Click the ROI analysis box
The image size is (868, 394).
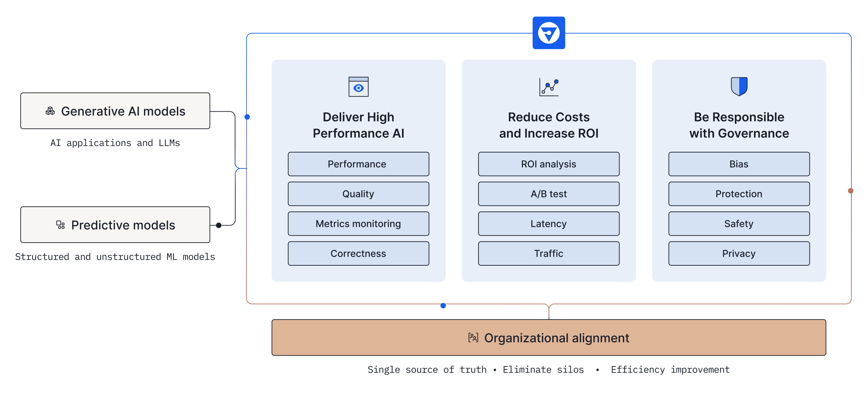coord(549,164)
